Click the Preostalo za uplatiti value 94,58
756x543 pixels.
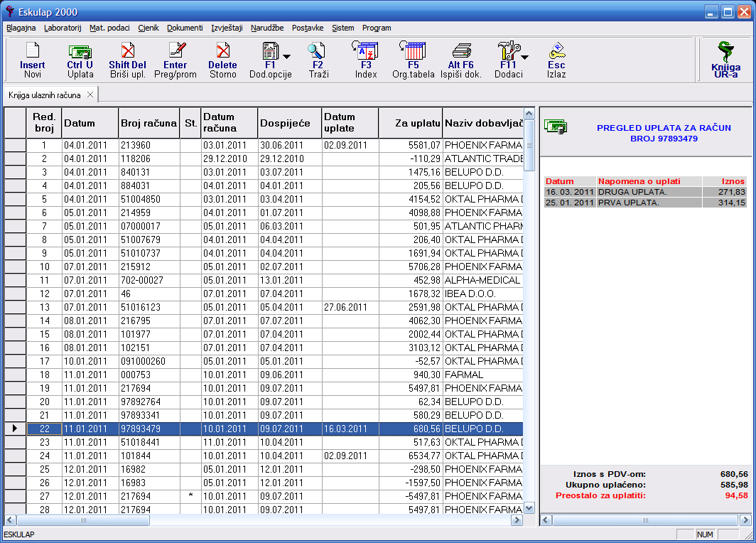coord(736,495)
